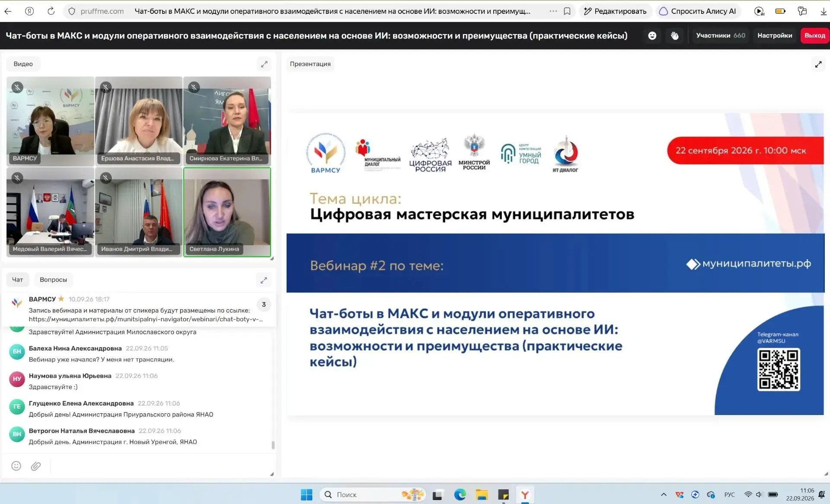830x504 pixels.
Task: Open the browser three-dot page menu
Action: tap(553, 11)
